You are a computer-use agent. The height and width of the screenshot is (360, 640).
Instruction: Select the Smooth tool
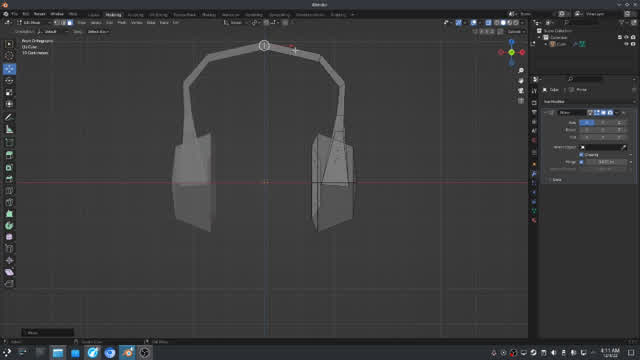click(9, 237)
